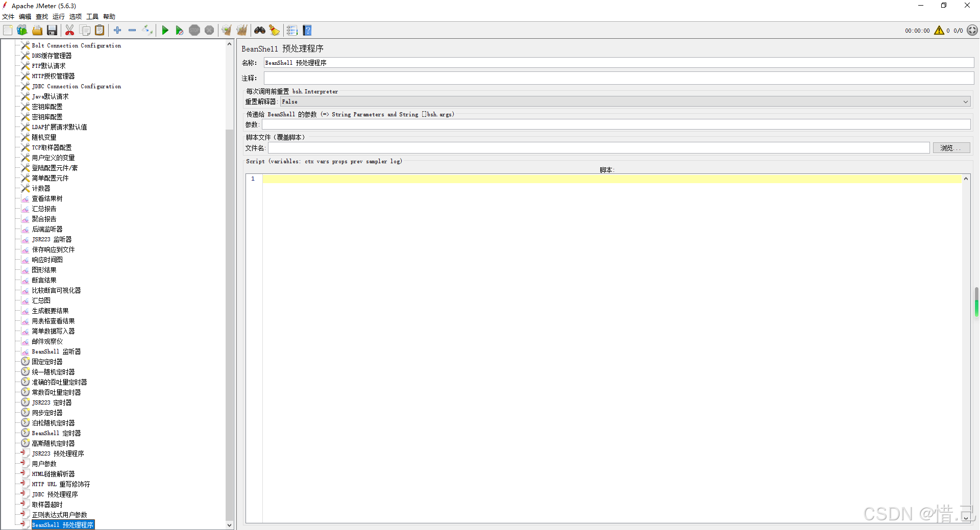
Task: Select 计数器 in the tree
Action: (x=41, y=188)
